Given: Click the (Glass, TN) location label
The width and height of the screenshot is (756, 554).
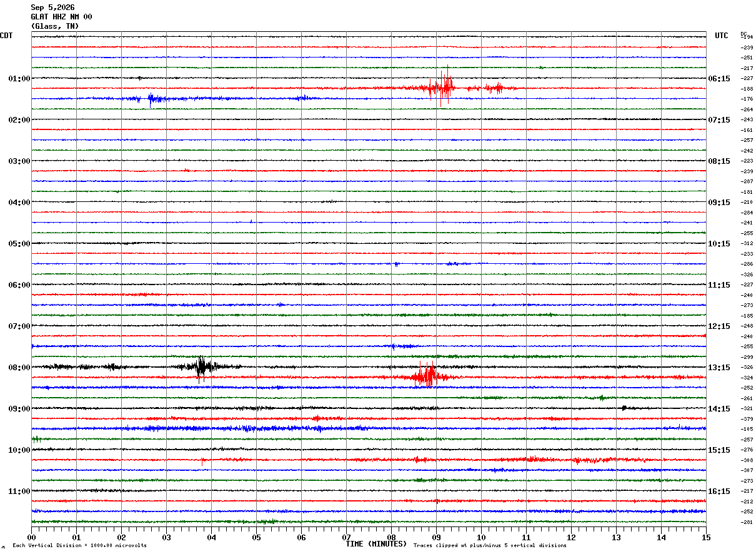Looking at the screenshot, I should (55, 26).
